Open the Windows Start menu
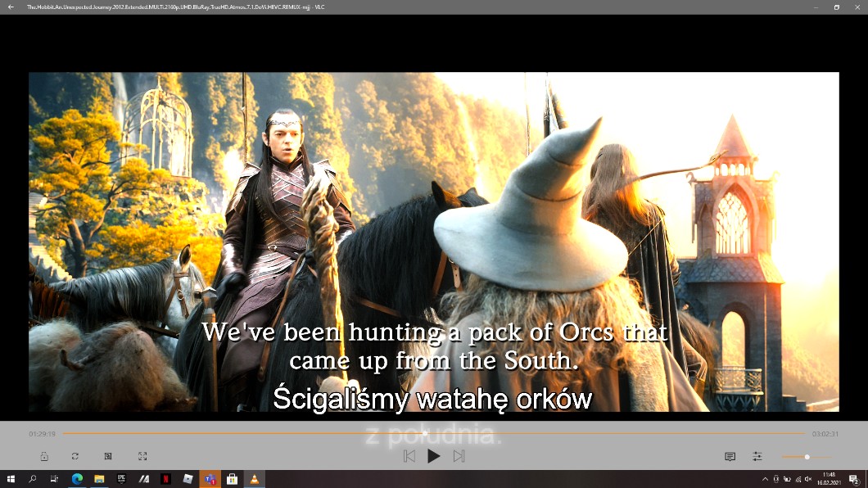This screenshot has height=488, width=868. [x=11, y=479]
